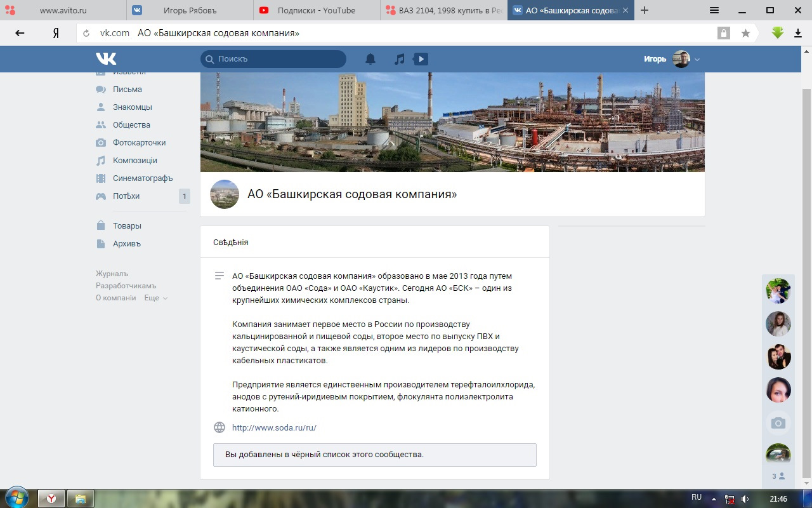Click Игорь's profile avatar in the header

tap(681, 59)
